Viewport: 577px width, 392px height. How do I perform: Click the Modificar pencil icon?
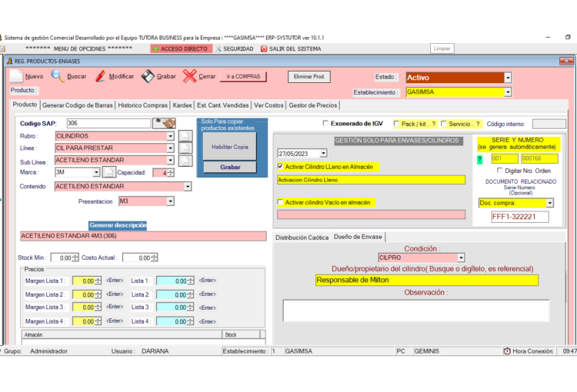tap(100, 76)
